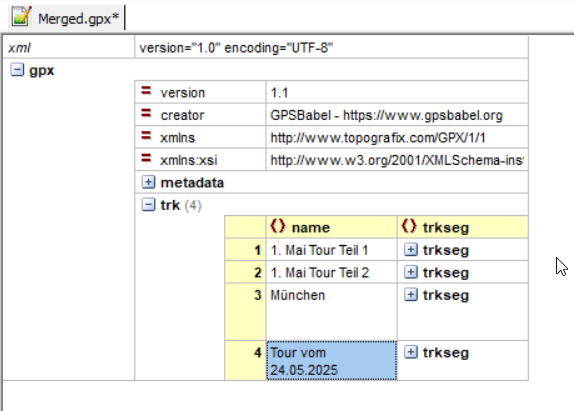Collapse the trk (4) node

tap(148, 205)
